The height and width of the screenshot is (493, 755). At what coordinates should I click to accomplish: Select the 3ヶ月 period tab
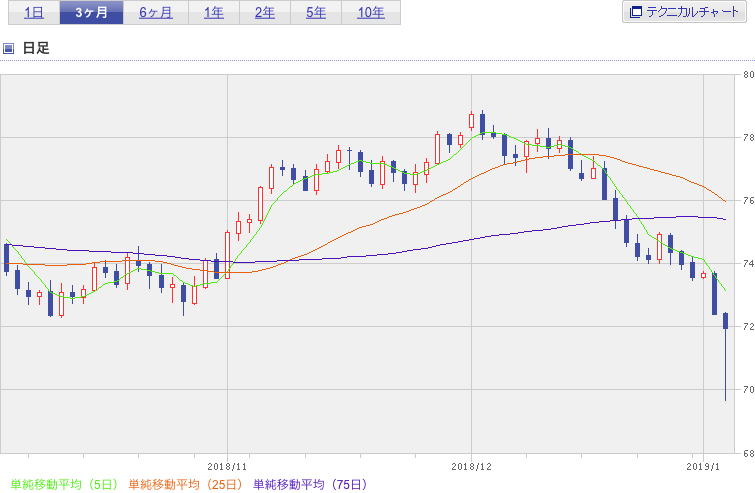pos(91,13)
